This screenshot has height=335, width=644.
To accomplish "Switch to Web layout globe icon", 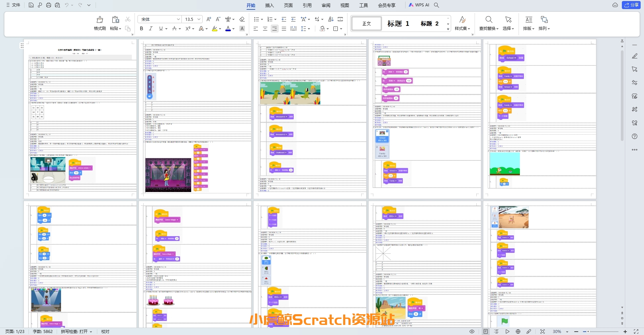I will tap(518, 331).
